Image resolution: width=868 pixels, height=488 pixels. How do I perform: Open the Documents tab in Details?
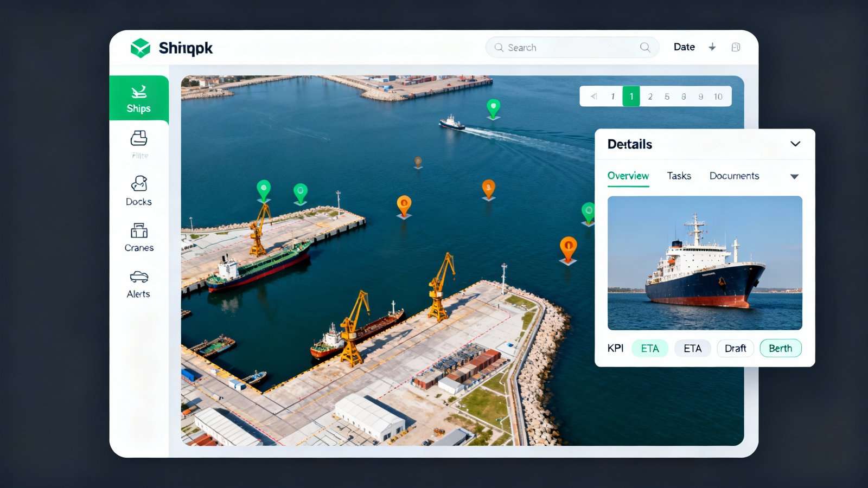[733, 176]
